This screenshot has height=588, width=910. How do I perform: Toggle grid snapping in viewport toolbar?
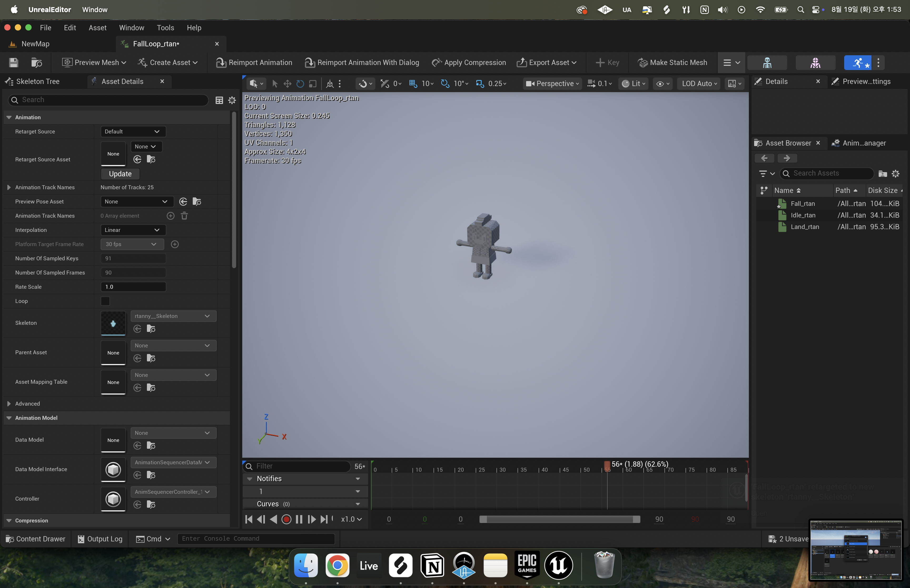point(413,84)
